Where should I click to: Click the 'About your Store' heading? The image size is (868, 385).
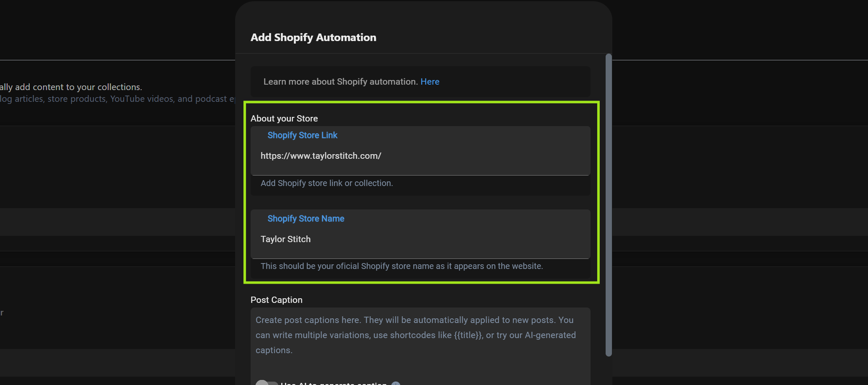(284, 119)
